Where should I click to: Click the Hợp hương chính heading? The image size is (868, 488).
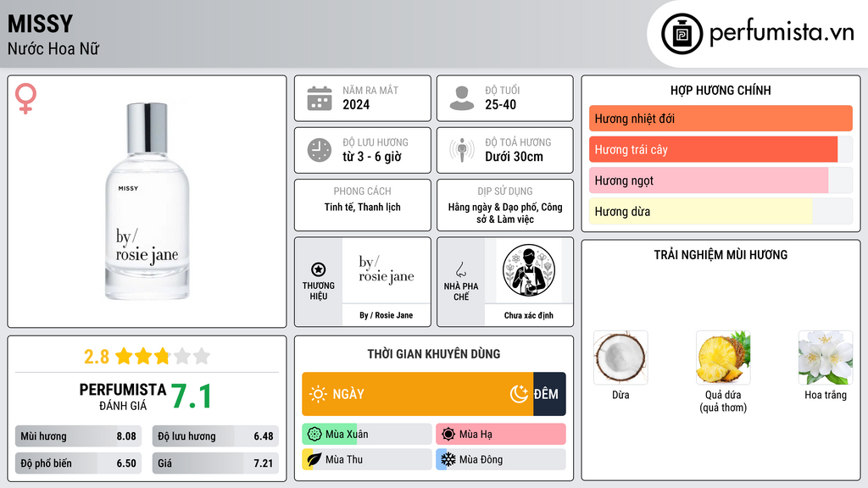721,90
